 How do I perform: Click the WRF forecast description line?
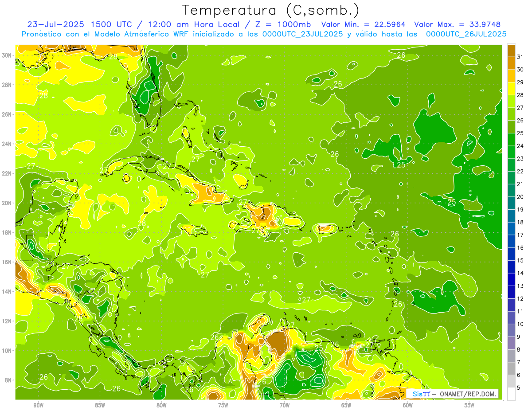[264, 34]
